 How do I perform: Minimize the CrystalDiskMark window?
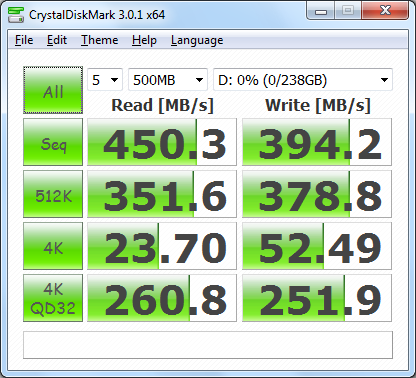click(321, 12)
